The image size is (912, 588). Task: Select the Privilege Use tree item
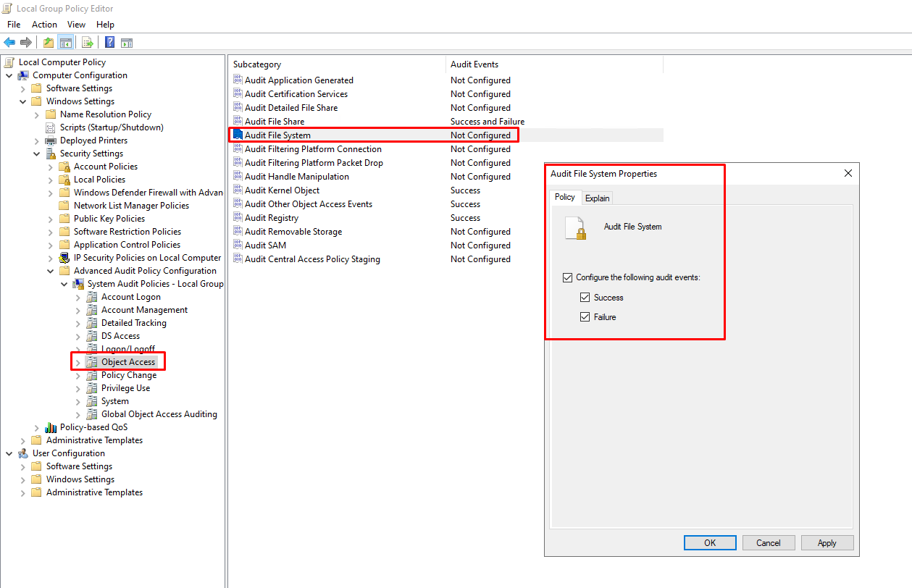(x=126, y=388)
